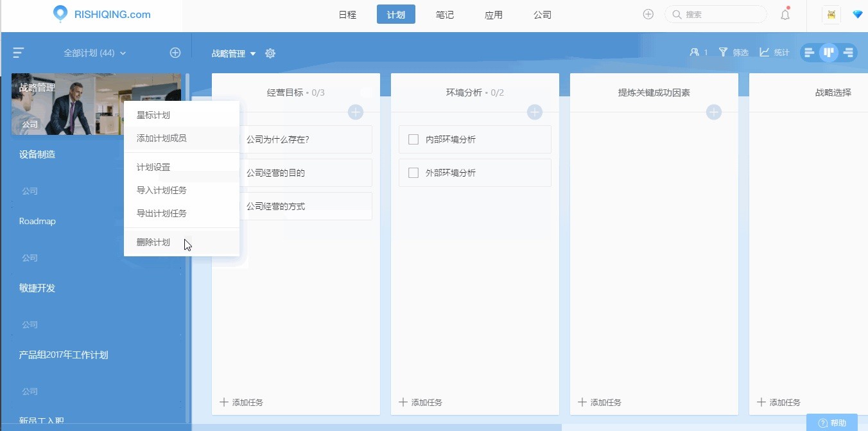Open the 帮助 help button
Image resolution: width=868 pixels, height=431 pixels.
point(832,423)
